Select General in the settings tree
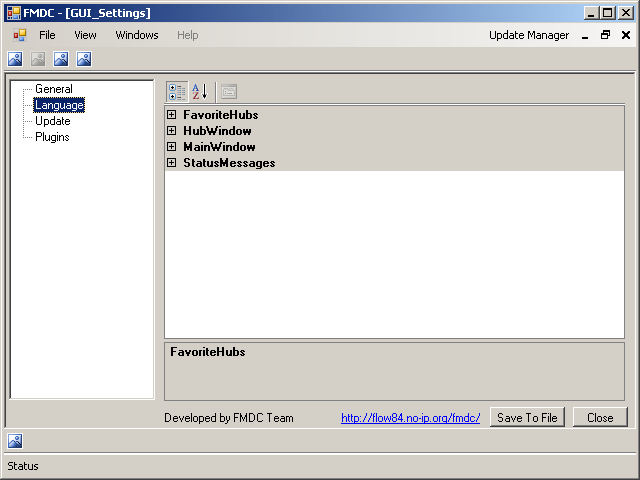This screenshot has width=640, height=480. click(x=54, y=89)
